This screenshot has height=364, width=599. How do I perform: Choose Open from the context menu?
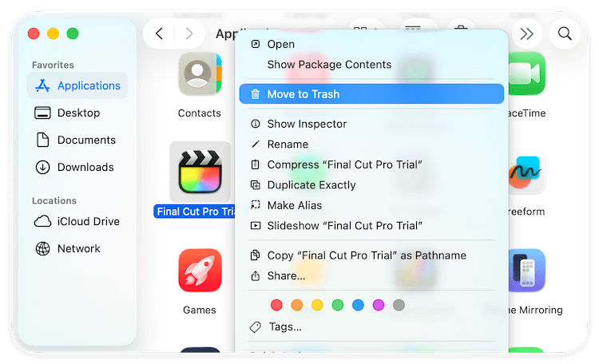tap(371, 44)
